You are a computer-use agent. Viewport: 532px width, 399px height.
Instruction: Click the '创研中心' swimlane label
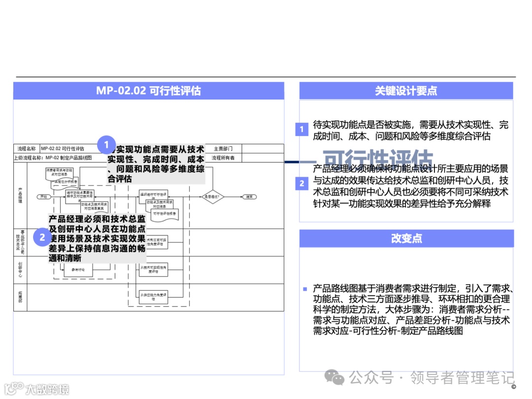20,270
